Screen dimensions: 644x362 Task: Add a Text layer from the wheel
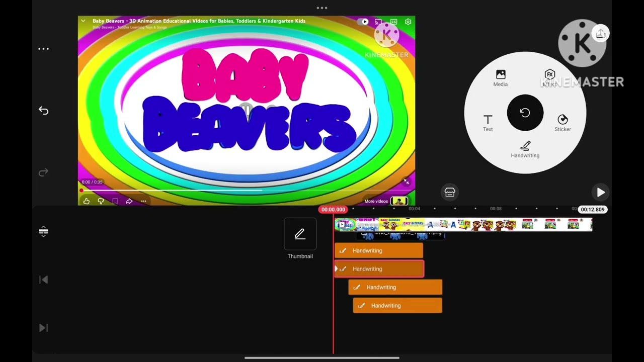[x=488, y=123]
